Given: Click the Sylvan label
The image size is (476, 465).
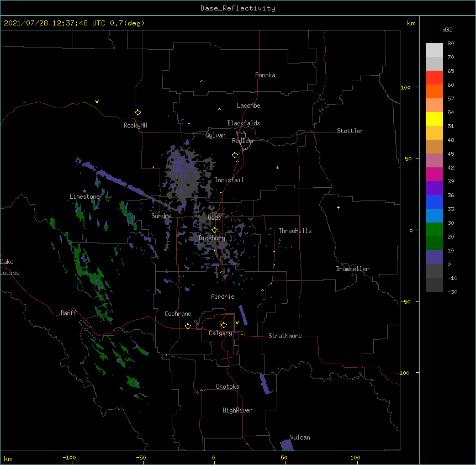Looking at the screenshot, I should pos(215,135).
